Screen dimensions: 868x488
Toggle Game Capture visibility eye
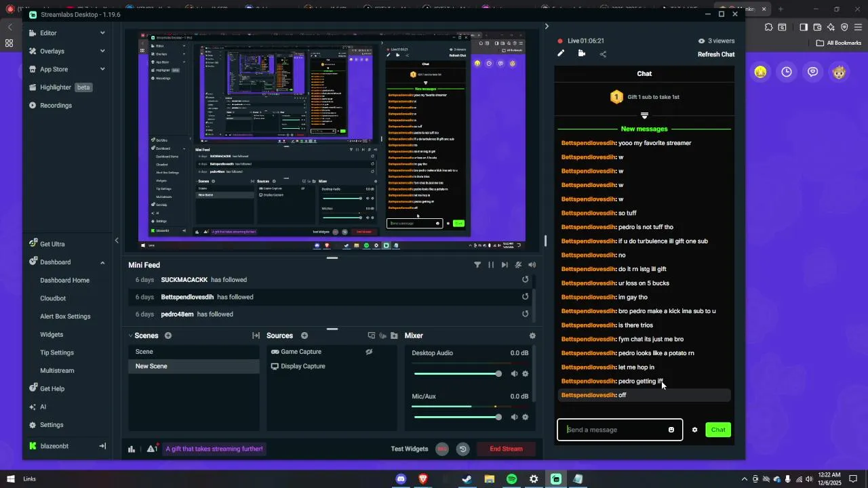(x=369, y=352)
